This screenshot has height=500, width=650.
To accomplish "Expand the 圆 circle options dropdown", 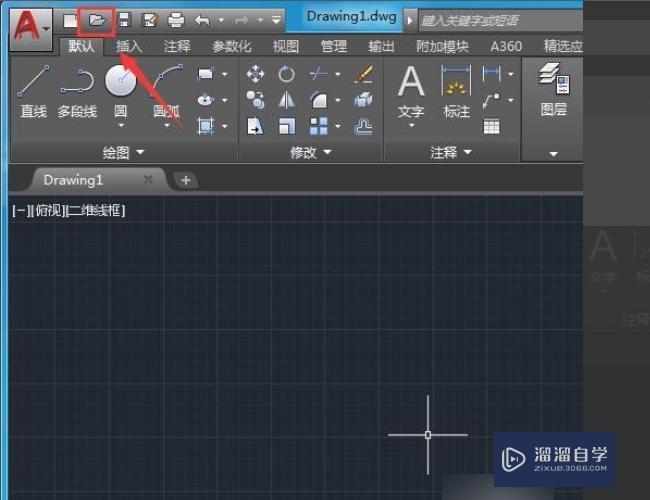I will (121, 125).
